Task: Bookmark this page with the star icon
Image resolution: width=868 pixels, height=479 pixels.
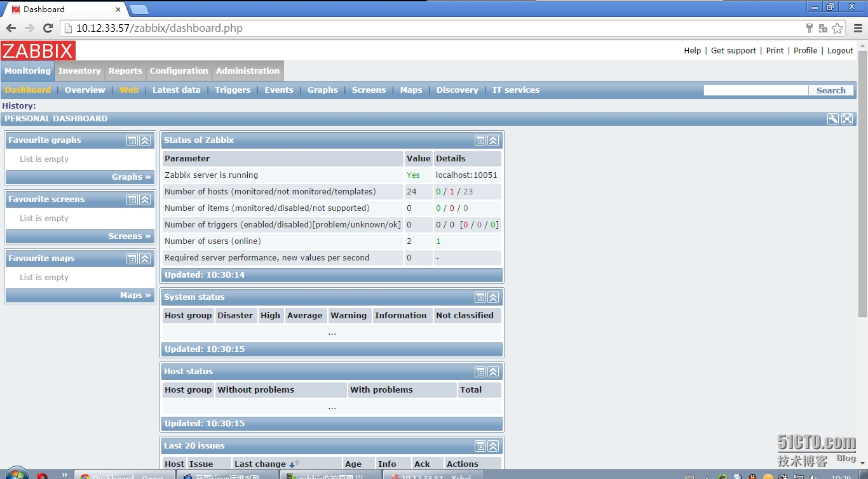Action: pos(837,28)
